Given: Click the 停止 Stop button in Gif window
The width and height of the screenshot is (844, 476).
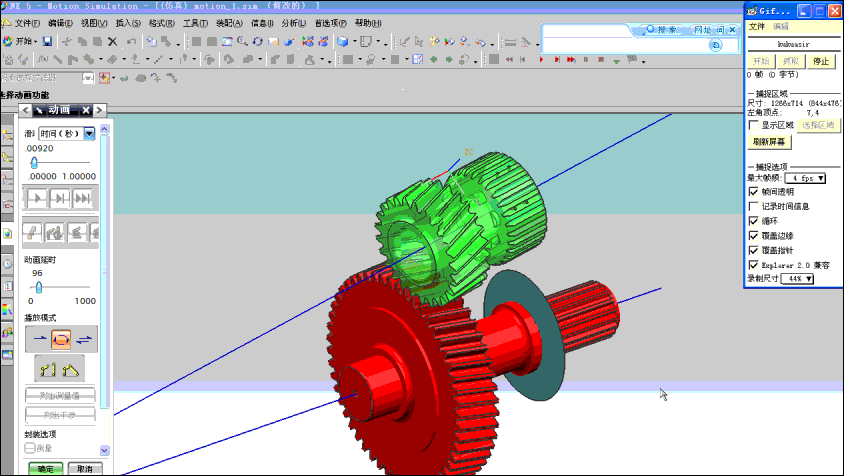Looking at the screenshot, I should pyautogui.click(x=821, y=61).
